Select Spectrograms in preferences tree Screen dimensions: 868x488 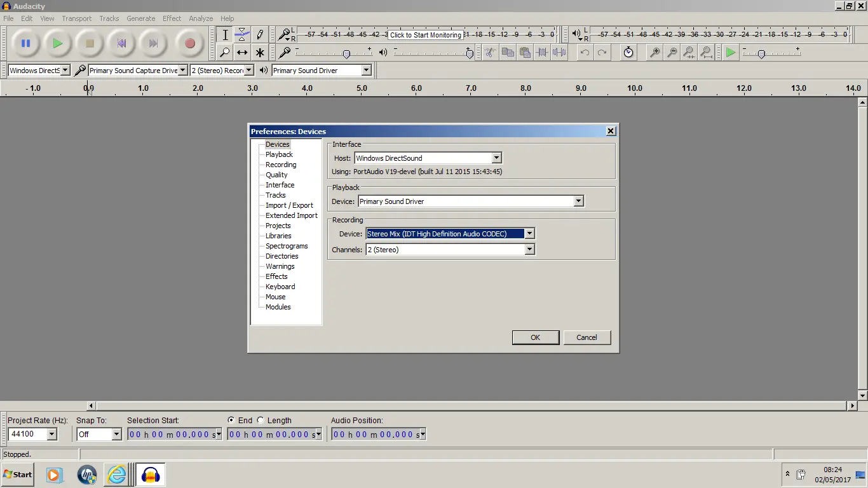click(287, 246)
